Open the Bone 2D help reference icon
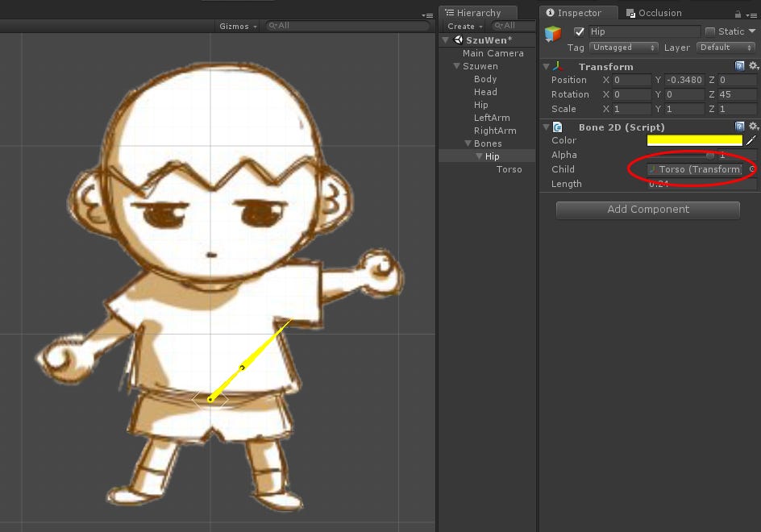The width and height of the screenshot is (761, 532). (740, 127)
